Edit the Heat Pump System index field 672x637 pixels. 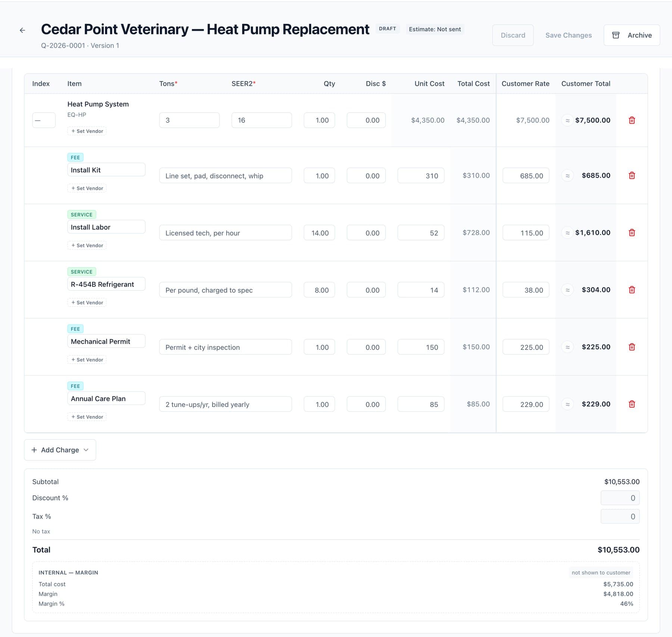click(44, 120)
